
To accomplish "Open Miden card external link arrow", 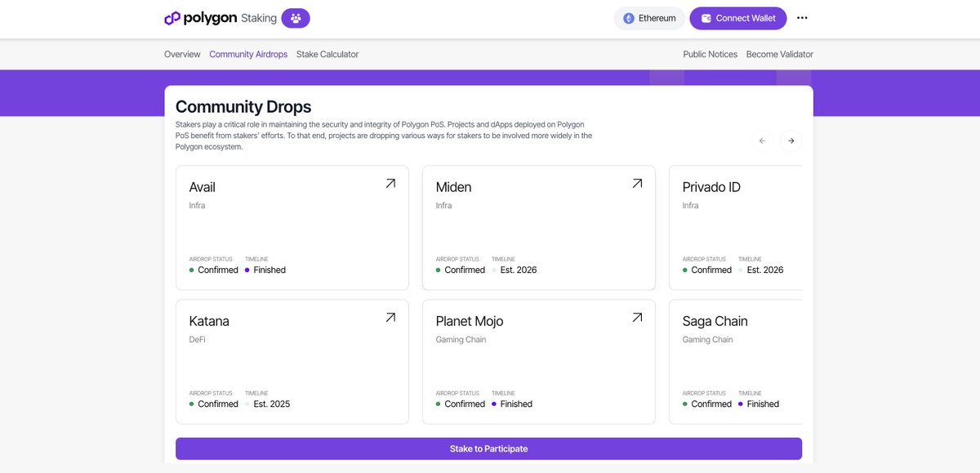I will point(637,184).
